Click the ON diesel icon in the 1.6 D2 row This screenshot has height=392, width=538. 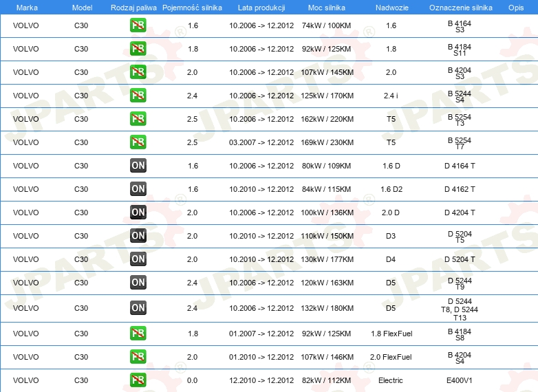138,188
